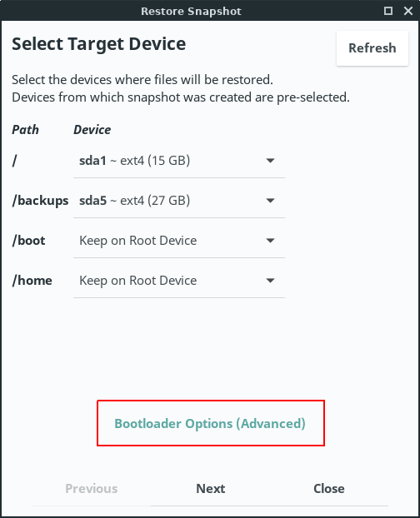Screen dimensions: 420x518
Task: Select the sda1 ext4 (15 GB) combo box
Action: pyautogui.click(x=179, y=161)
